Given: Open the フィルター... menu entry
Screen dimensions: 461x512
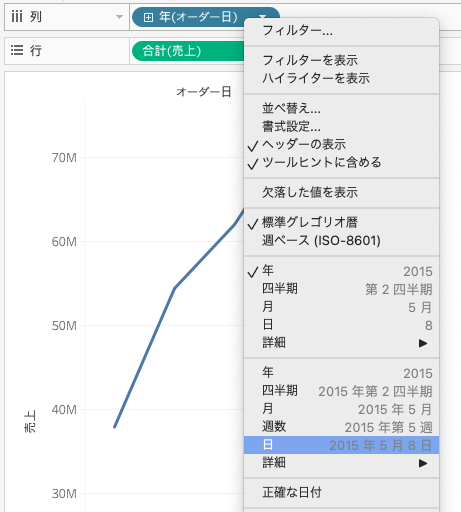Looking at the screenshot, I should (341, 31).
